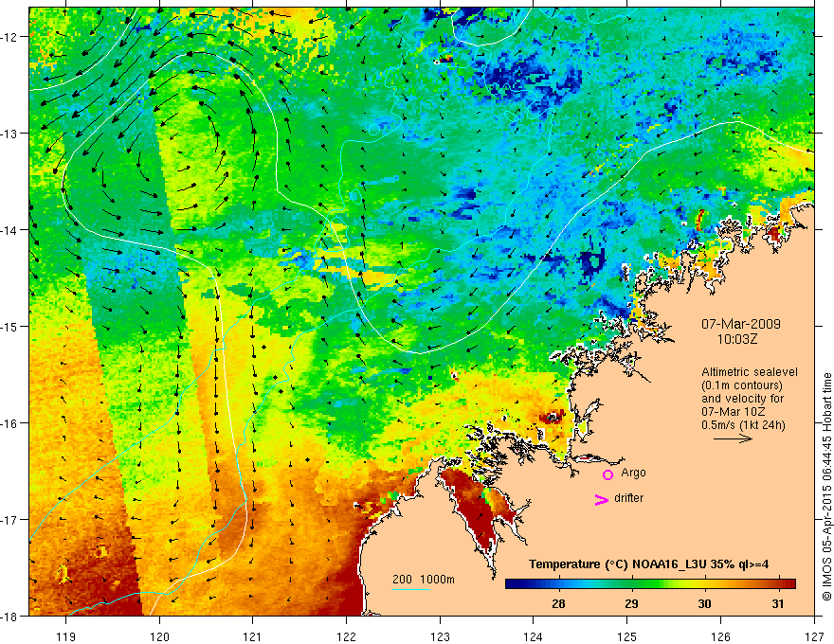Click the color bar tick label '29'
This screenshot has height=644, width=834.
tap(631, 603)
